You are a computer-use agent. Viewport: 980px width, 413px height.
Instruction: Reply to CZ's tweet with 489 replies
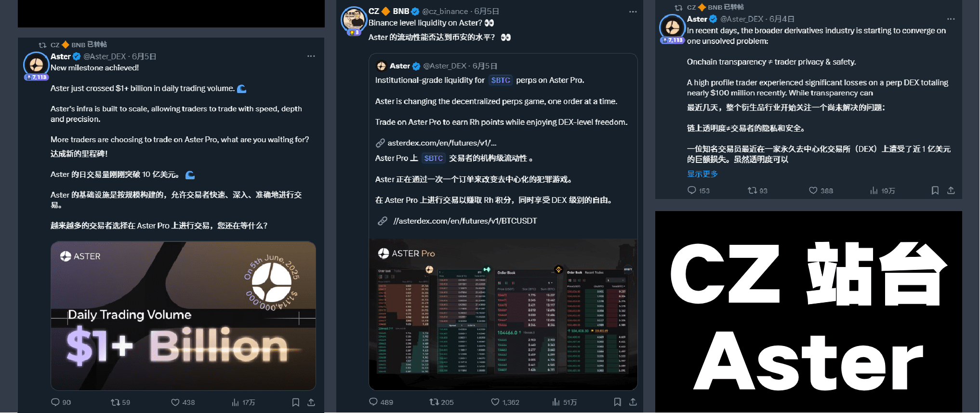pos(381,402)
